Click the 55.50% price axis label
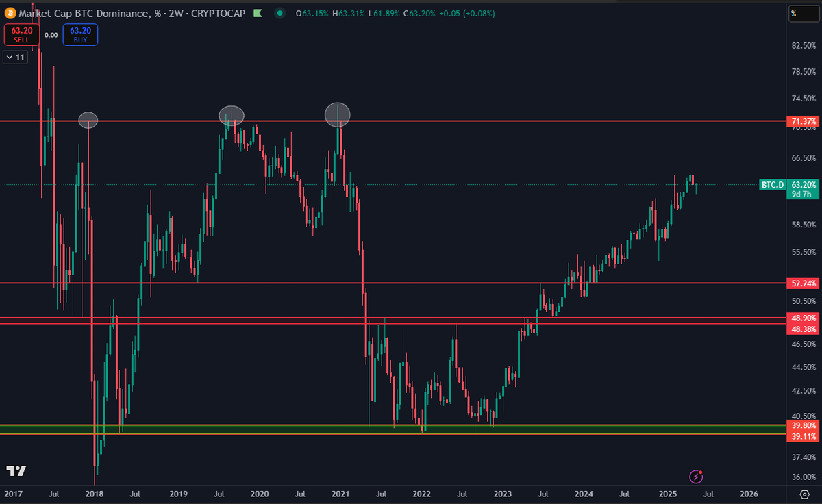 pos(804,252)
